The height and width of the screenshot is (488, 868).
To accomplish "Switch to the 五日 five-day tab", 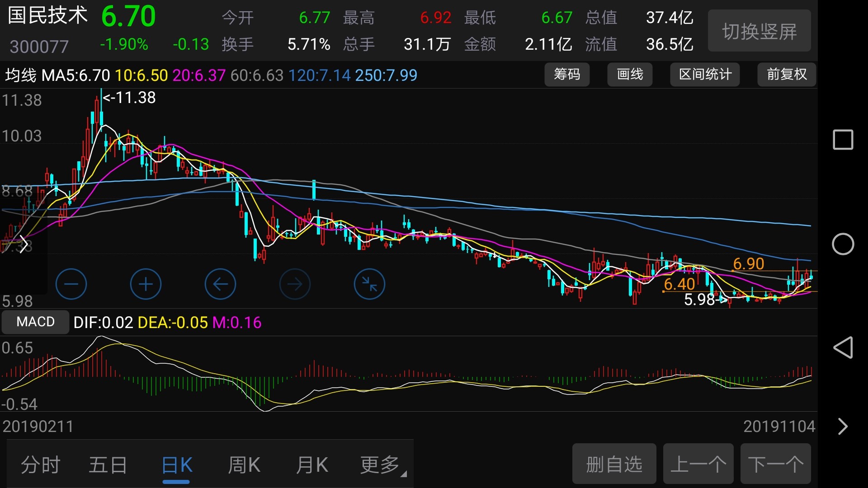I will 108,465.
